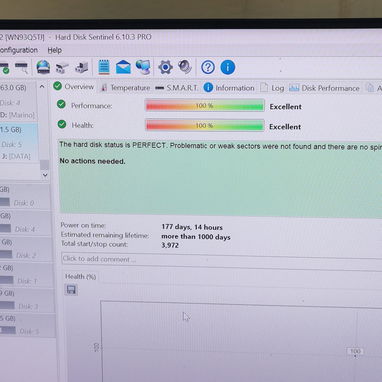Click the network computers globe icon

point(143,67)
